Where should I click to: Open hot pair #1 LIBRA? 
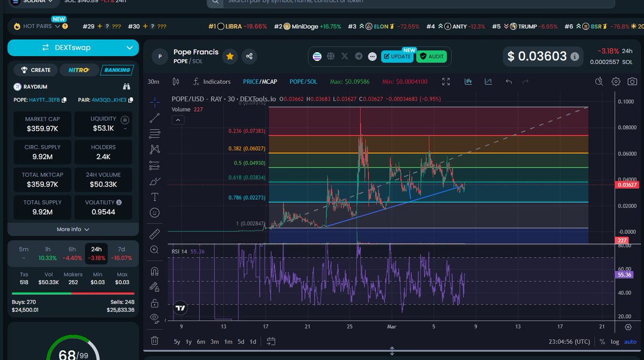(237, 26)
